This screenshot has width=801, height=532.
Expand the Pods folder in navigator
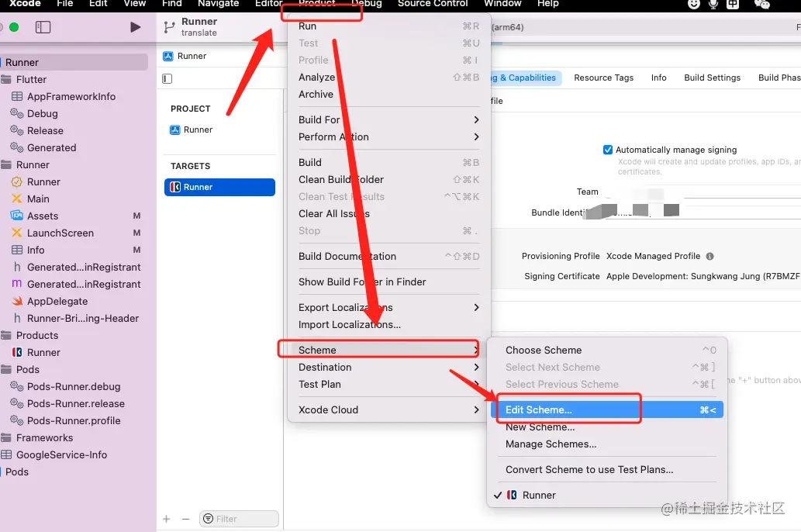(x=28, y=369)
